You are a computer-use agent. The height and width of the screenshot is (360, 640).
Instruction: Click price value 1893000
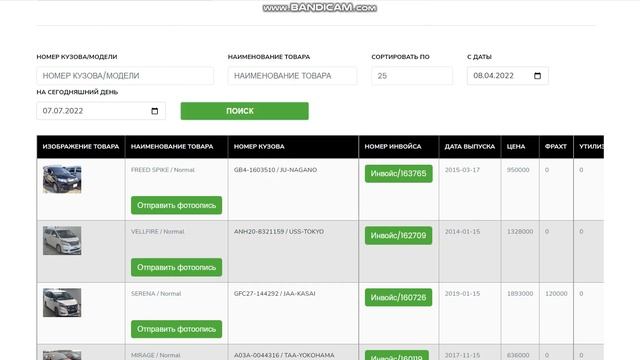click(x=520, y=293)
